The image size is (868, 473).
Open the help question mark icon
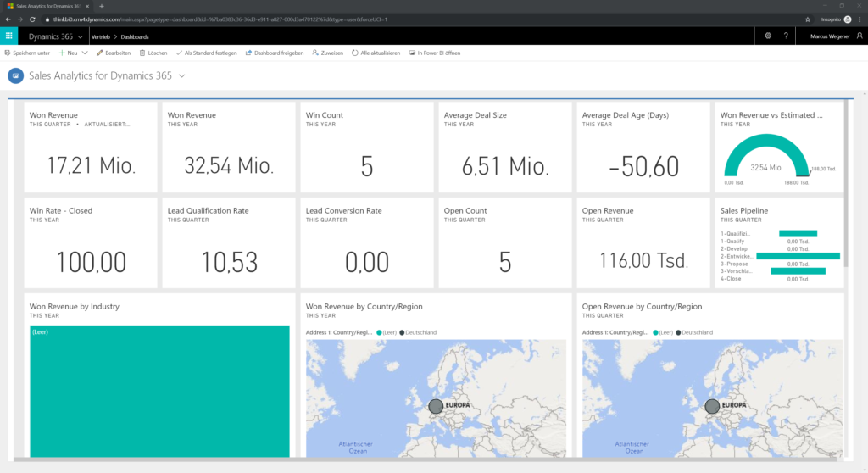click(x=786, y=36)
